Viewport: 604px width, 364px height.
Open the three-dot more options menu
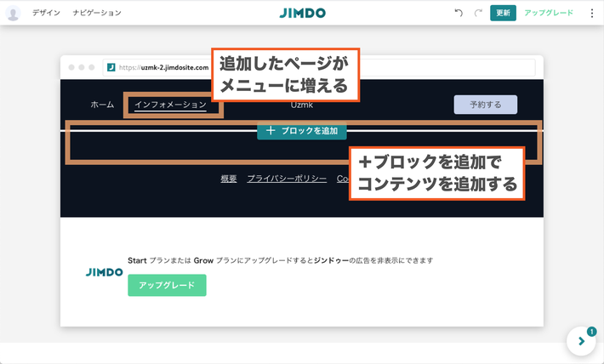592,13
